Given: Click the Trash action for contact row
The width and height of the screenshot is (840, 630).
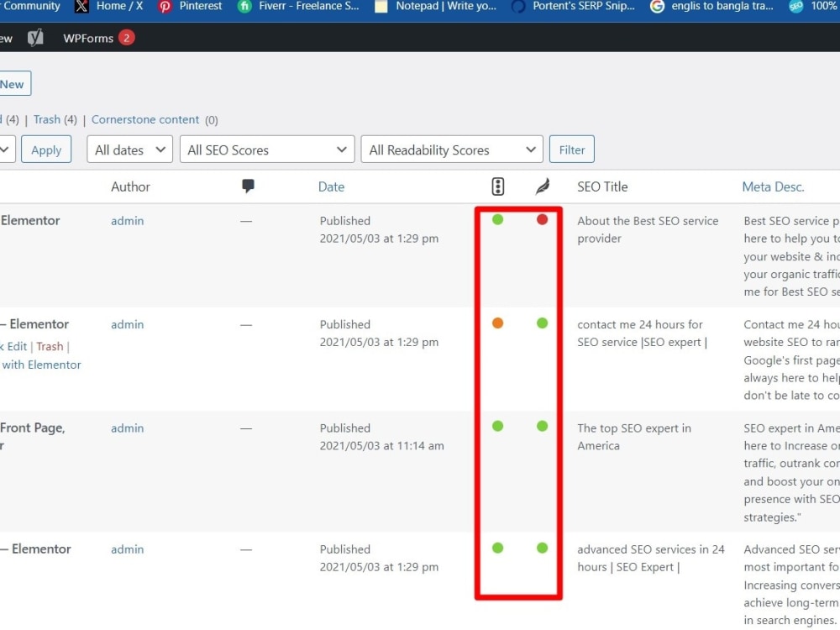Looking at the screenshot, I should 50,346.
